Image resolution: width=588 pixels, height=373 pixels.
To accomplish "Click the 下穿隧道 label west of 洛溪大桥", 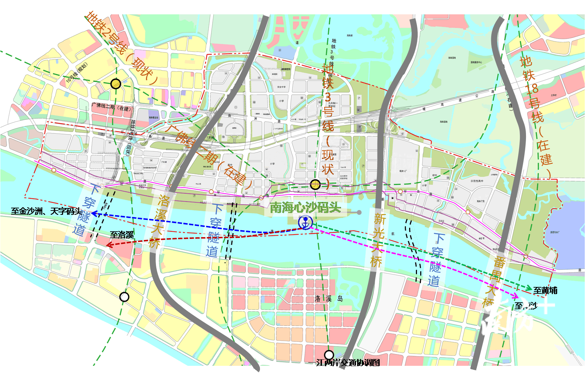I will (86, 210).
